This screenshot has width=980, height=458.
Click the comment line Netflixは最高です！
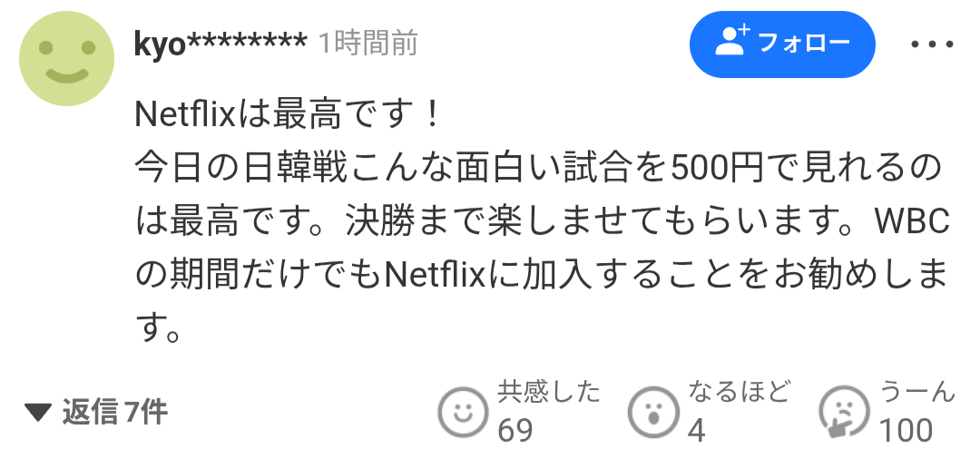(289, 114)
